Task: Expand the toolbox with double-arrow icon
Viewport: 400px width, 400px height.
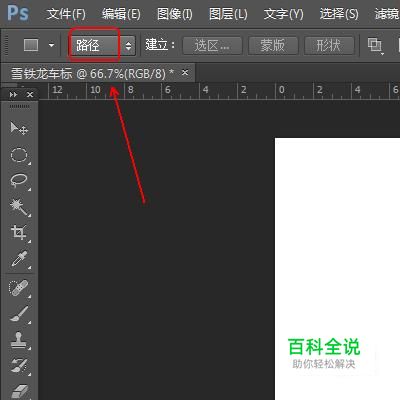Action: pos(13,95)
